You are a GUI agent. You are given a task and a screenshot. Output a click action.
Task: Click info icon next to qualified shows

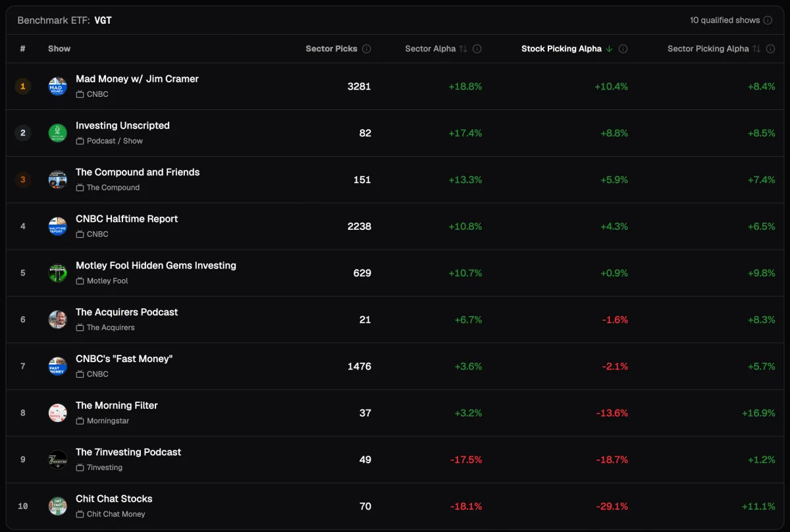click(768, 20)
